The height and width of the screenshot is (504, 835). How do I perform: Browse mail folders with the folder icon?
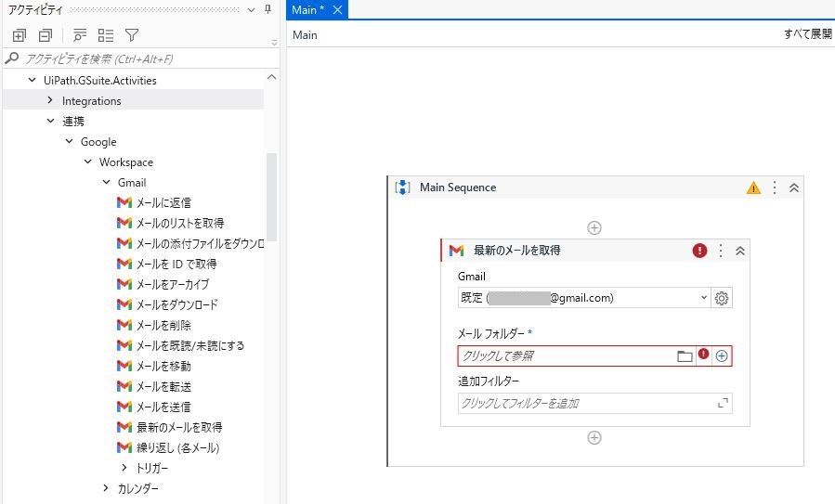click(x=685, y=356)
